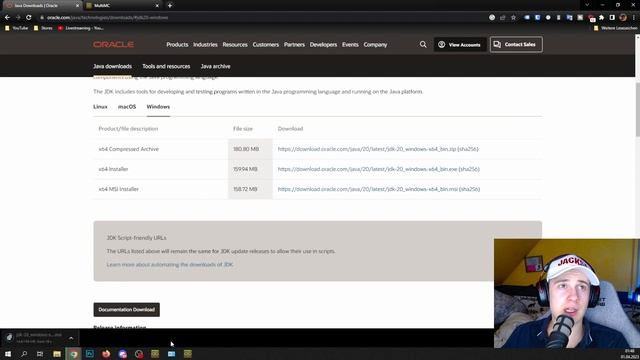Go back with the browser back arrow

tap(7, 18)
